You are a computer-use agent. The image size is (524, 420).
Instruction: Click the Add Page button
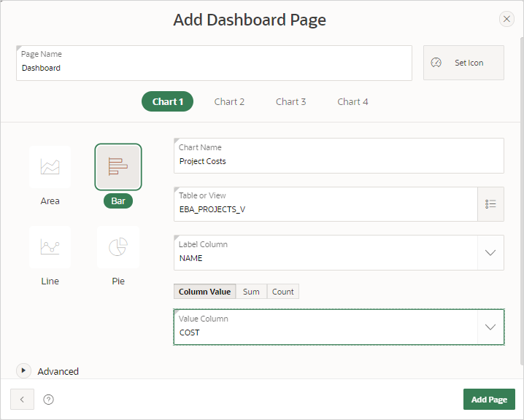click(489, 400)
